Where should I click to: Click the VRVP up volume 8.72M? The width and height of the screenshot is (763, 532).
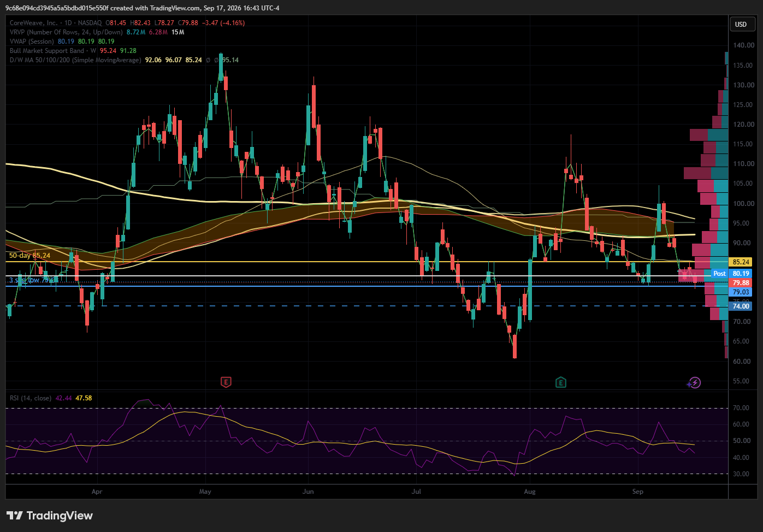[x=136, y=32]
